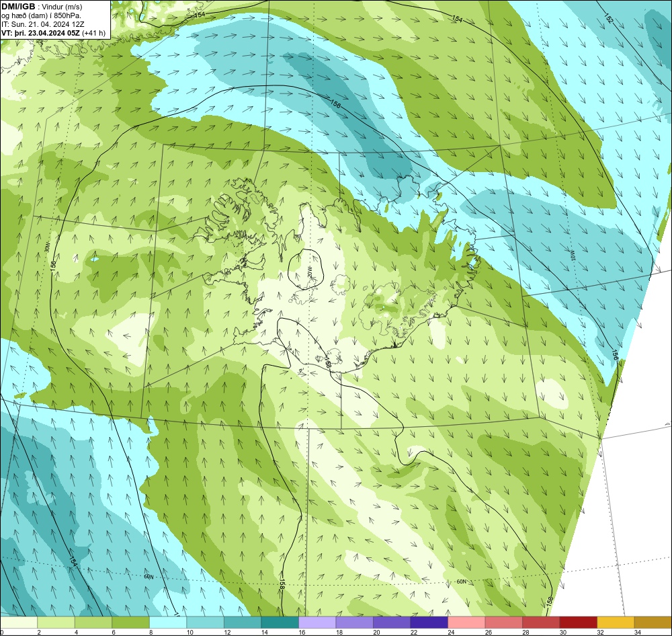Click the '152' contour label

[609, 18]
